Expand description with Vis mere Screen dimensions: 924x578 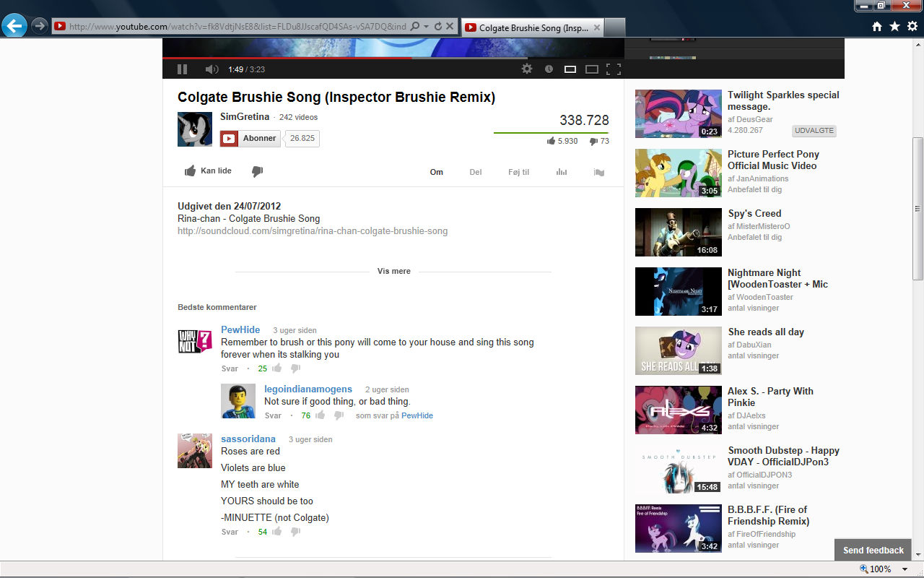point(394,272)
